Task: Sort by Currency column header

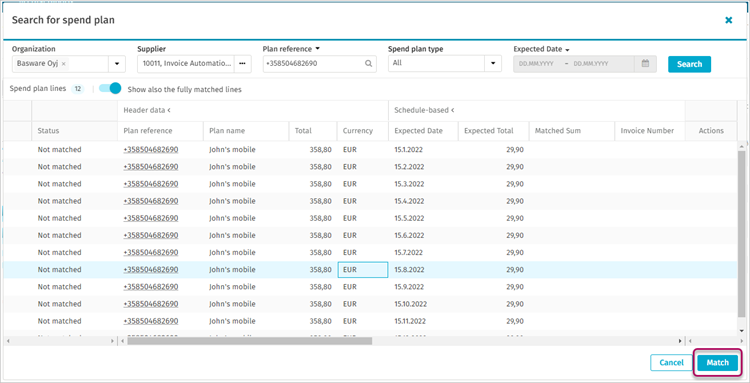Action: 363,131
